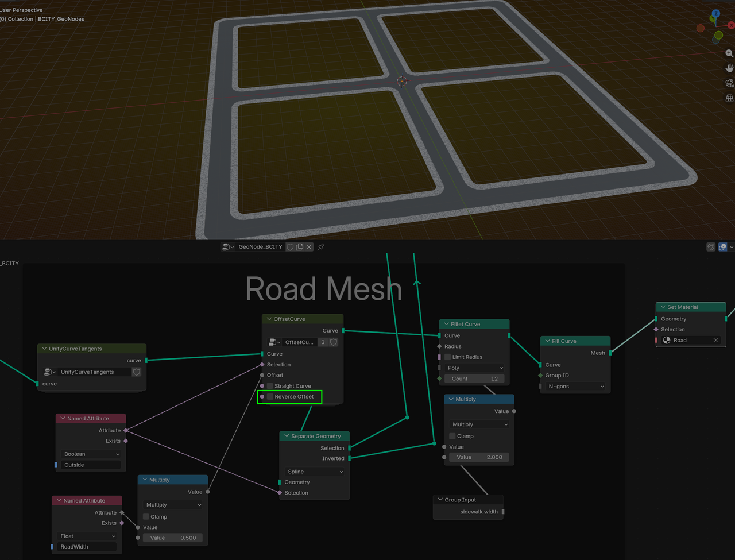Open the Spline domain dropdown

click(315, 472)
